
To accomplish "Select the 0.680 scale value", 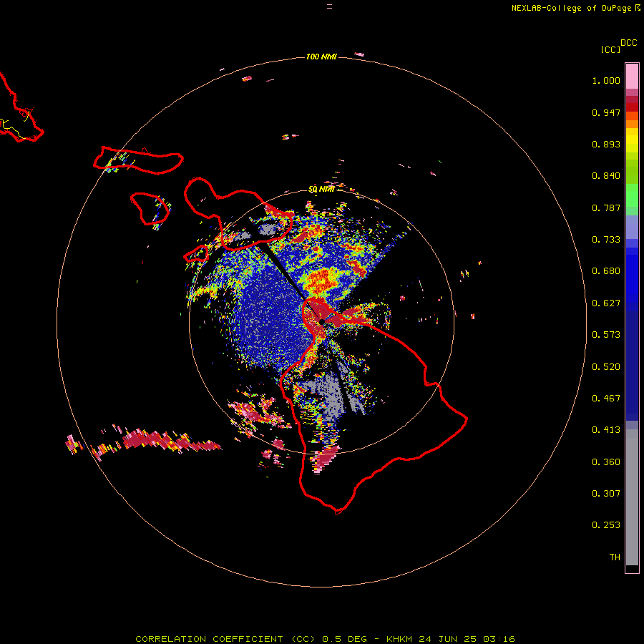I will pyautogui.click(x=606, y=271).
